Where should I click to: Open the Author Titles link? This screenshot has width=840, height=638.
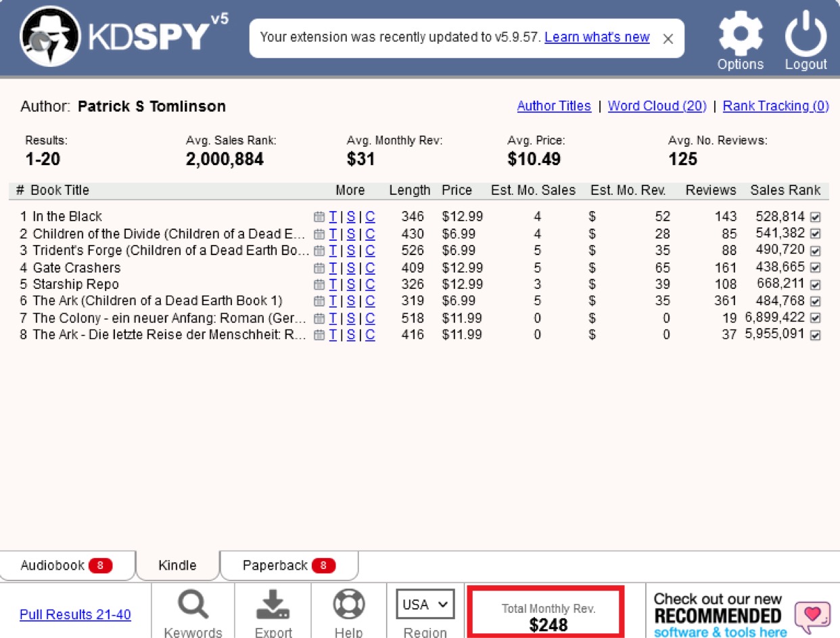coord(554,106)
